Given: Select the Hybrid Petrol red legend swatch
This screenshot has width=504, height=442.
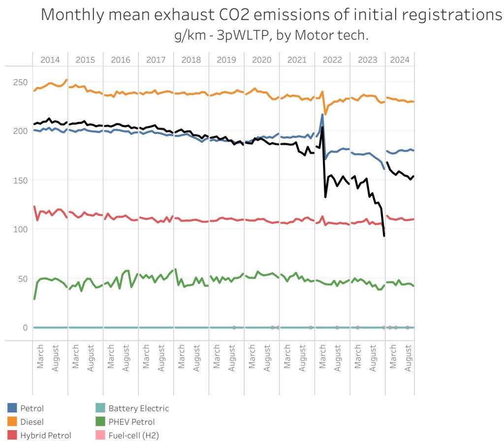Looking at the screenshot, I should 12,435.
